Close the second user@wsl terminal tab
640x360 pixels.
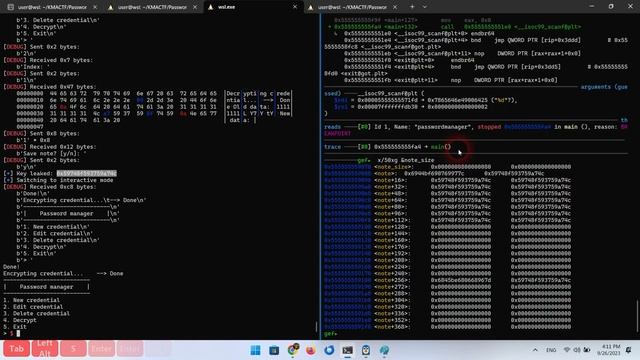point(195,7)
